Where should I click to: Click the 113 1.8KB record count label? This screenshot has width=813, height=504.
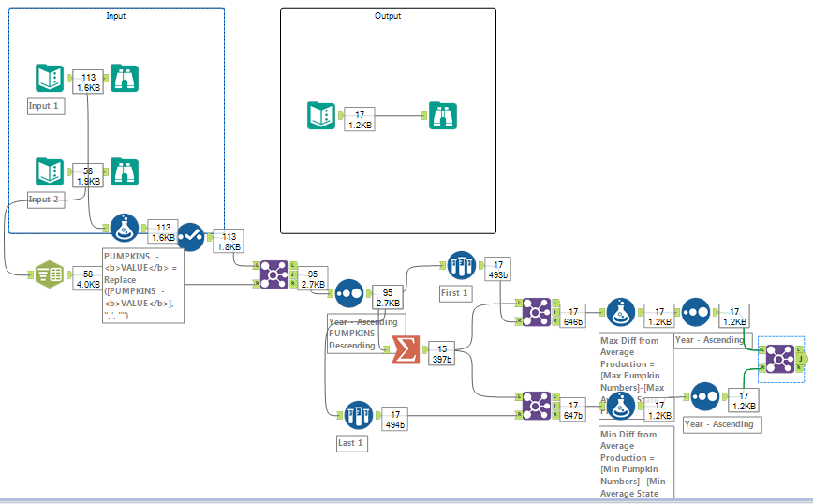[229, 241]
